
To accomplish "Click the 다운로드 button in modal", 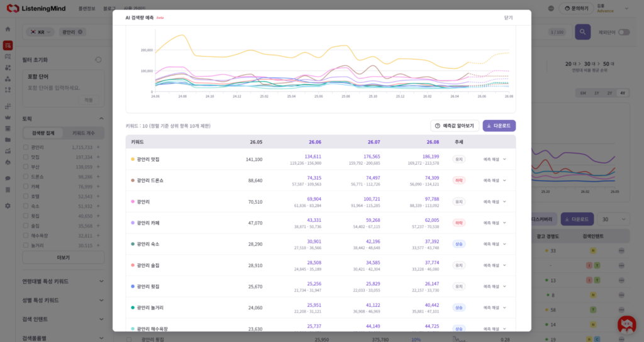I will [x=499, y=126].
